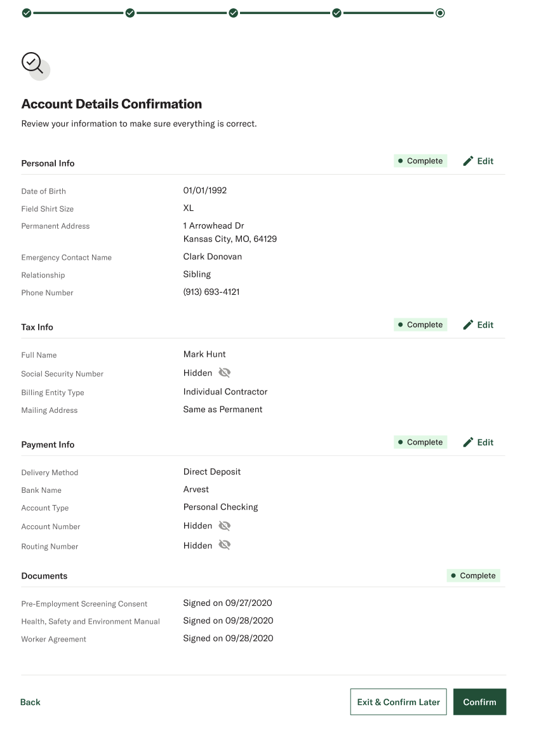Reveal the hidden Social Security Number

click(225, 373)
